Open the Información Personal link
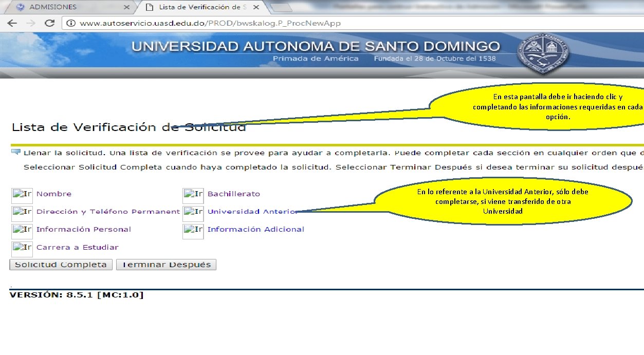 (84, 229)
